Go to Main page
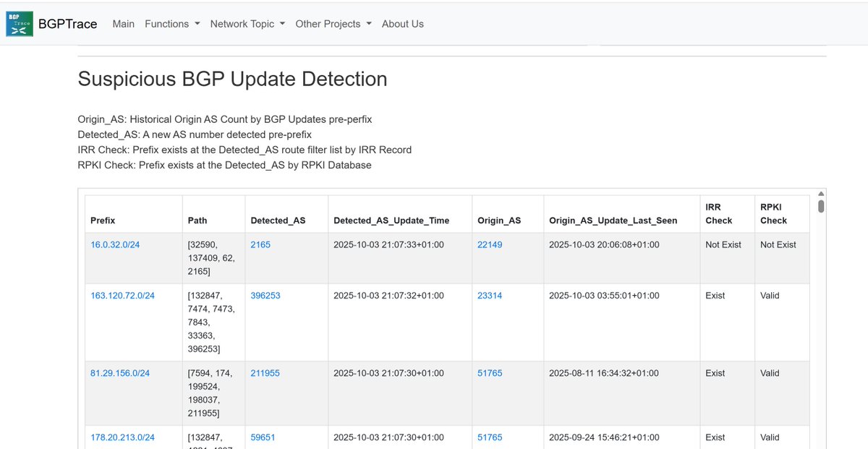 tap(124, 24)
